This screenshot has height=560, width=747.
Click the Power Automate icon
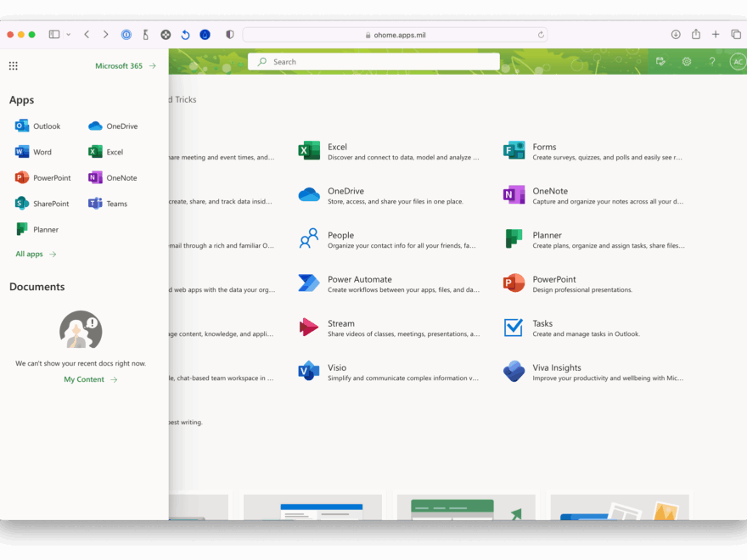pos(309,283)
